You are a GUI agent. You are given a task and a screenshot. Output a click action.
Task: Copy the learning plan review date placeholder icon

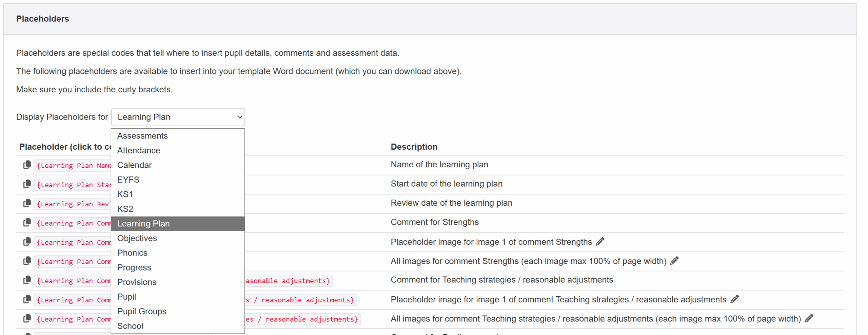(x=27, y=203)
